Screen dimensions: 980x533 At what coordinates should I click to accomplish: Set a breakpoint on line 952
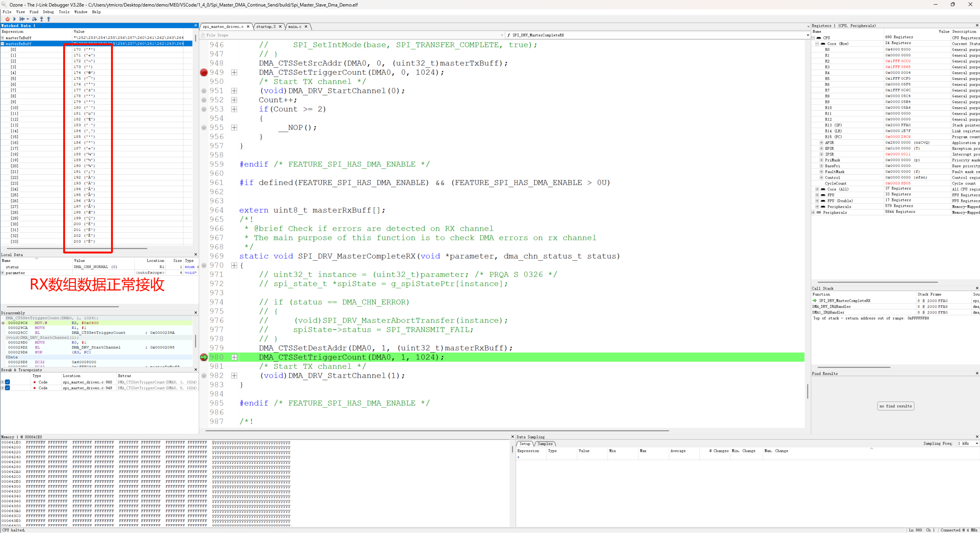coord(204,100)
